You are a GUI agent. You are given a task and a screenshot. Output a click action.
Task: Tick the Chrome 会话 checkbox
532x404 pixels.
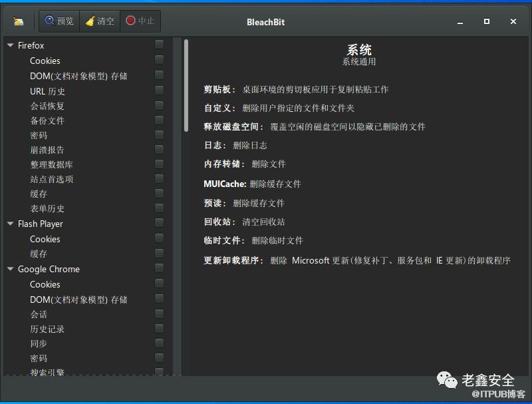159,313
